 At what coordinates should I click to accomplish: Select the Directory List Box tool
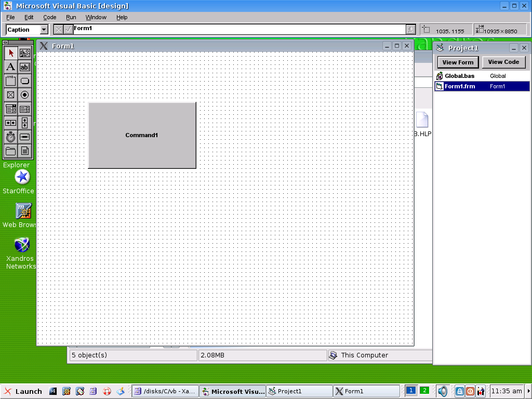click(10, 151)
